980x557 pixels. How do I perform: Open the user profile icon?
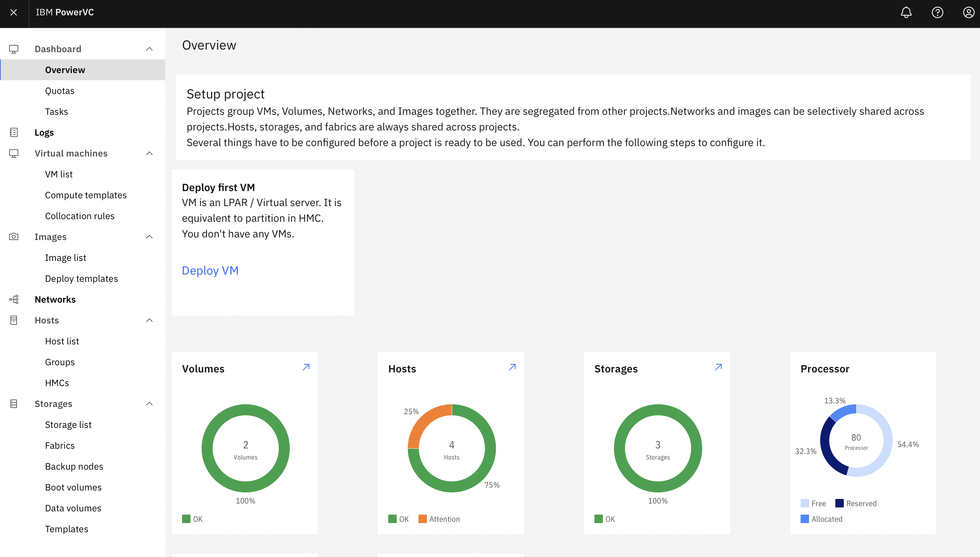point(969,12)
